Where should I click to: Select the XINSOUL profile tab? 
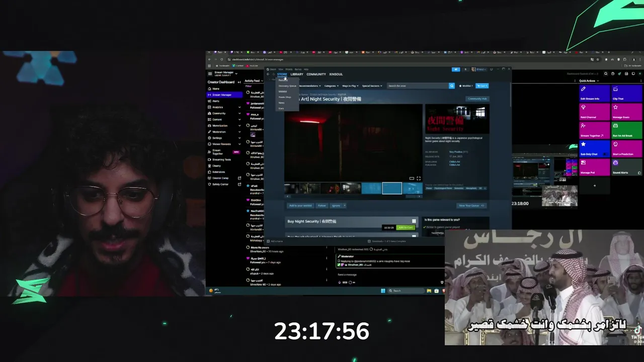(336, 74)
